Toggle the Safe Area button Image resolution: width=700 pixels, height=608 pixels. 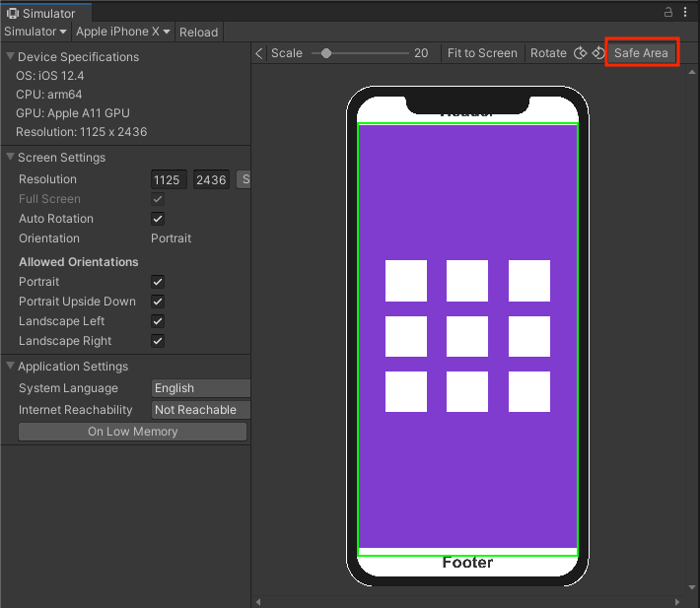pyautogui.click(x=641, y=53)
